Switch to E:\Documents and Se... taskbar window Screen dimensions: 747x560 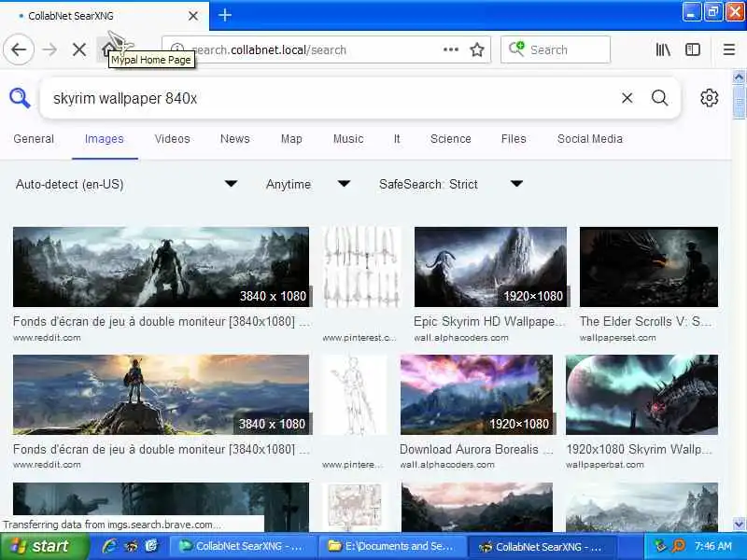390,546
